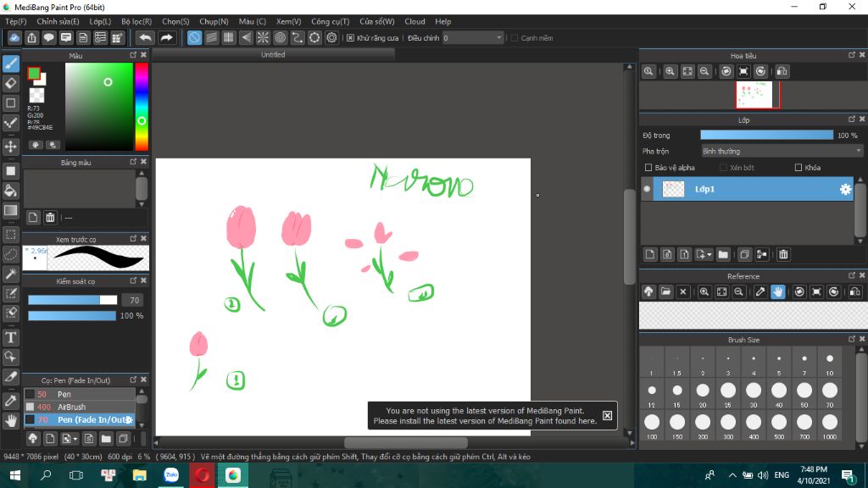Click the rainbow hue strip
The image size is (868, 488).
click(x=142, y=106)
